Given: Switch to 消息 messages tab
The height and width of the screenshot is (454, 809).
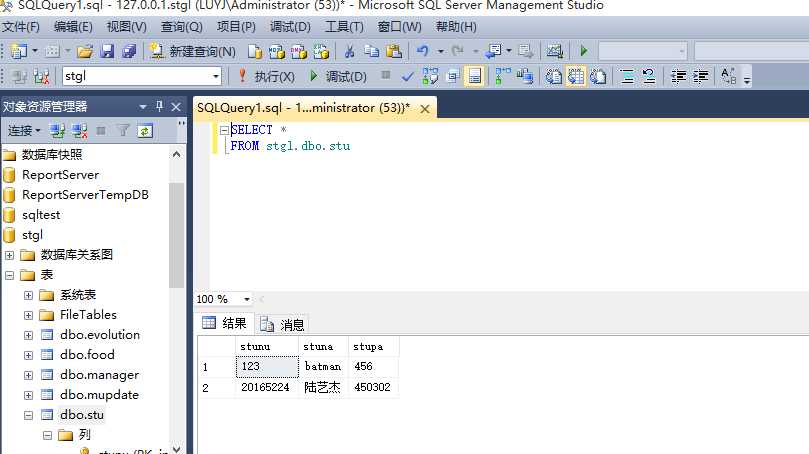Looking at the screenshot, I should [x=282, y=325].
